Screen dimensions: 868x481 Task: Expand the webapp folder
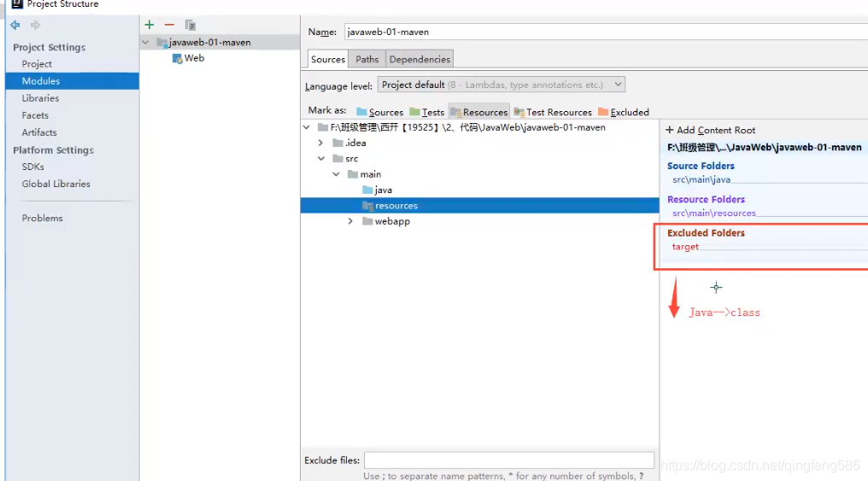click(350, 221)
